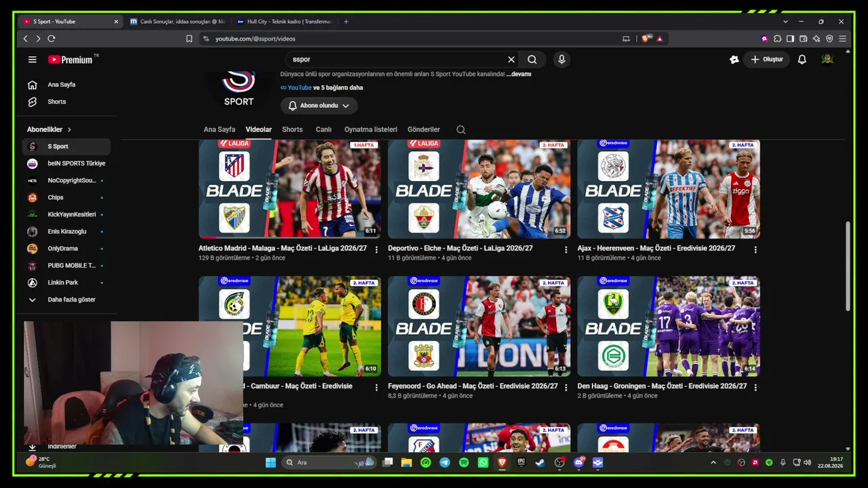Open Spotify from the taskbar
This screenshot has height=488, width=868.
click(x=464, y=462)
